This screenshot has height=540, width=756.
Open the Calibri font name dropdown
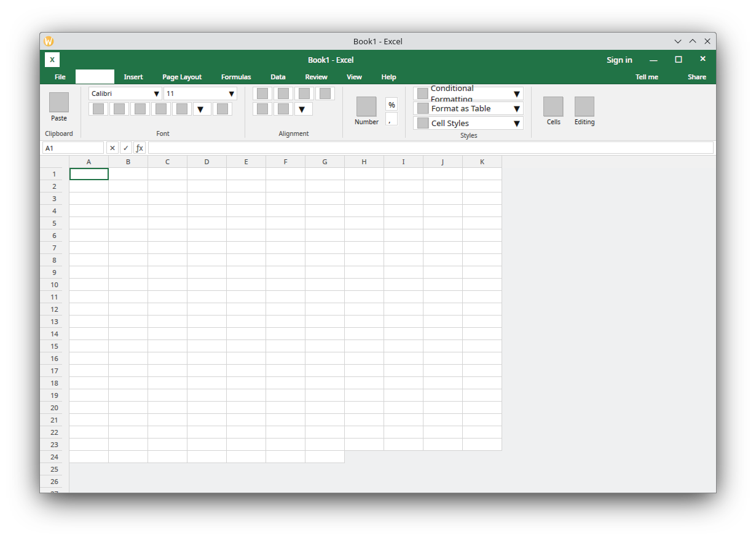pos(125,93)
